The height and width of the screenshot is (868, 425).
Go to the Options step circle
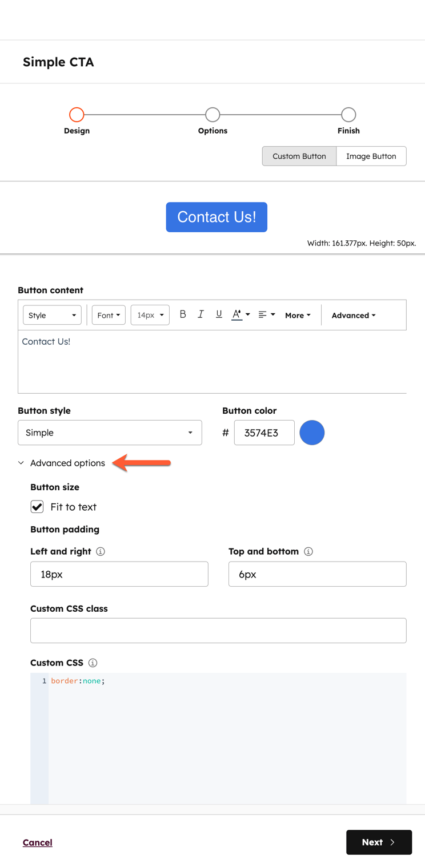[213, 115]
